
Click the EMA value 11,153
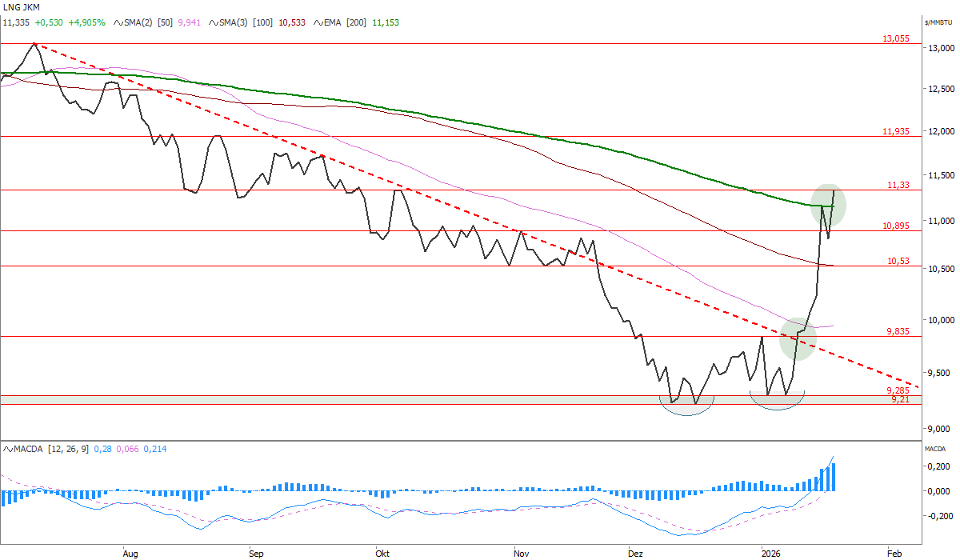pos(385,22)
